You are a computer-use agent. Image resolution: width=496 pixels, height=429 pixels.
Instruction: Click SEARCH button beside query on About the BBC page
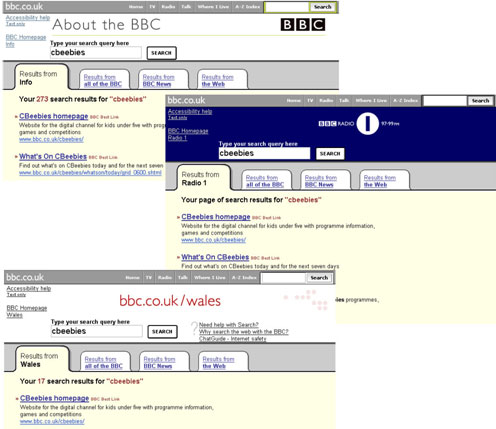tap(161, 53)
